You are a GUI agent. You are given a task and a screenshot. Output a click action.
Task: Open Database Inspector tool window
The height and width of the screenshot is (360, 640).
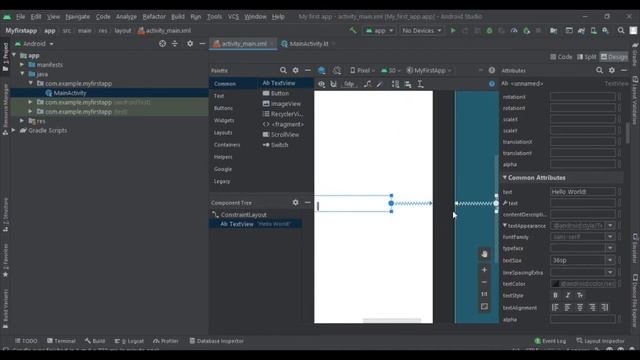216,341
